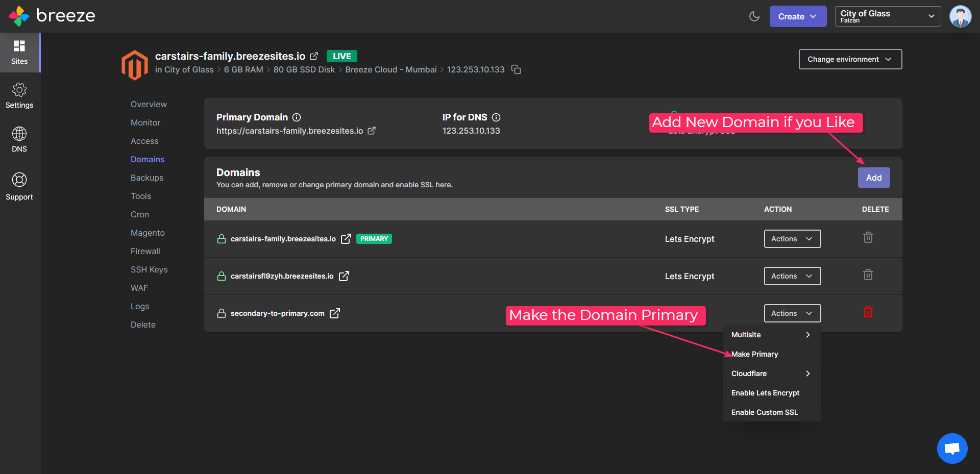Expand the Cloudflare submenu
Image resolution: width=980 pixels, height=474 pixels.
pos(772,373)
